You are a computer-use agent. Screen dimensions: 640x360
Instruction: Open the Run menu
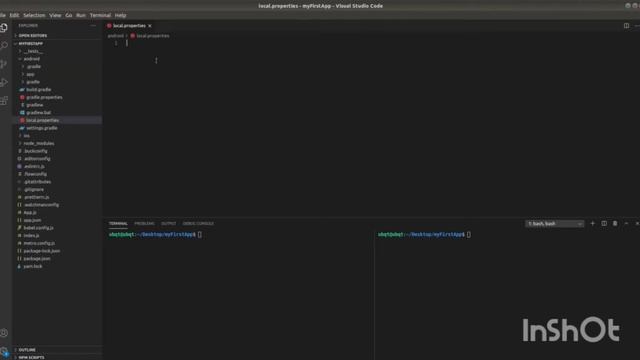81,15
